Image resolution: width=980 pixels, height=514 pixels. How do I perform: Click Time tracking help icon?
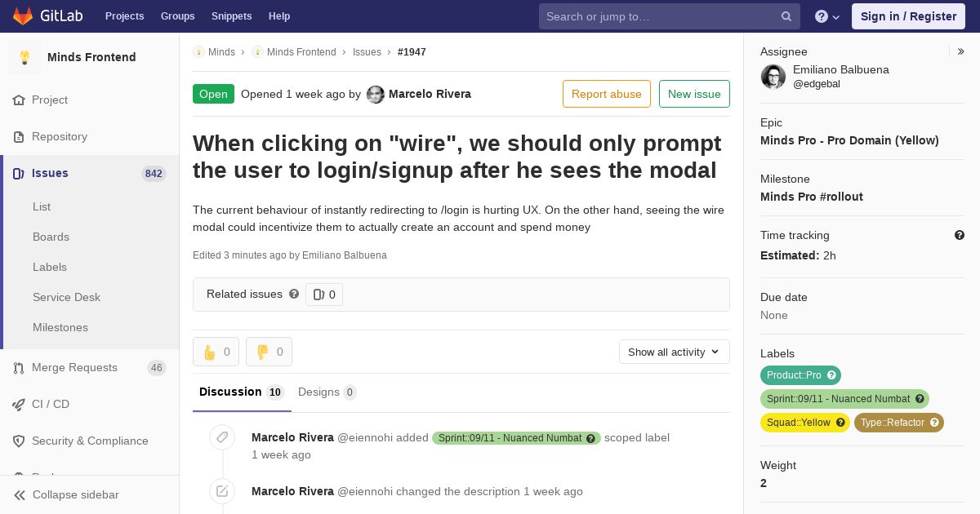pos(960,235)
